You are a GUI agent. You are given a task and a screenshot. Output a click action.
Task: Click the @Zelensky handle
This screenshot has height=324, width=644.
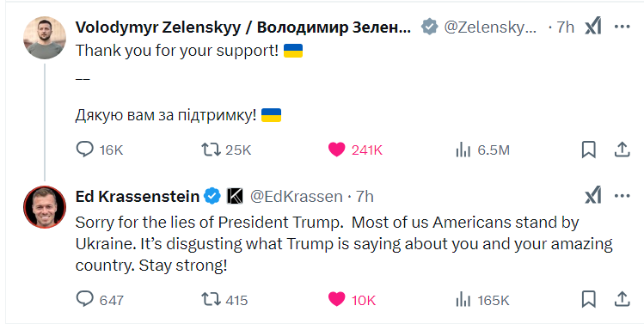point(490,28)
